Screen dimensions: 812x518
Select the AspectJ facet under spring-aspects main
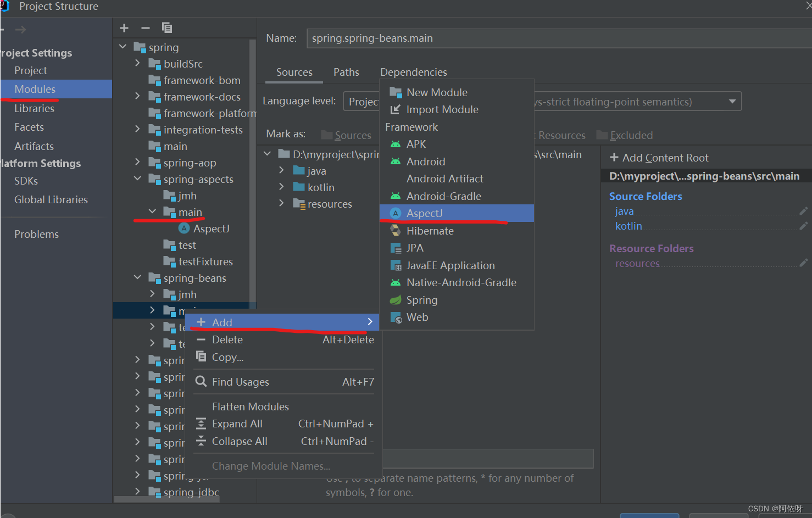click(212, 229)
